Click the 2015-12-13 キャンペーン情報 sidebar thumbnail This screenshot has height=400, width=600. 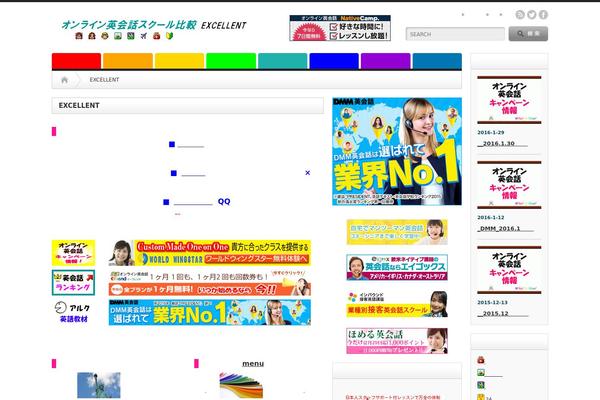pos(509,270)
